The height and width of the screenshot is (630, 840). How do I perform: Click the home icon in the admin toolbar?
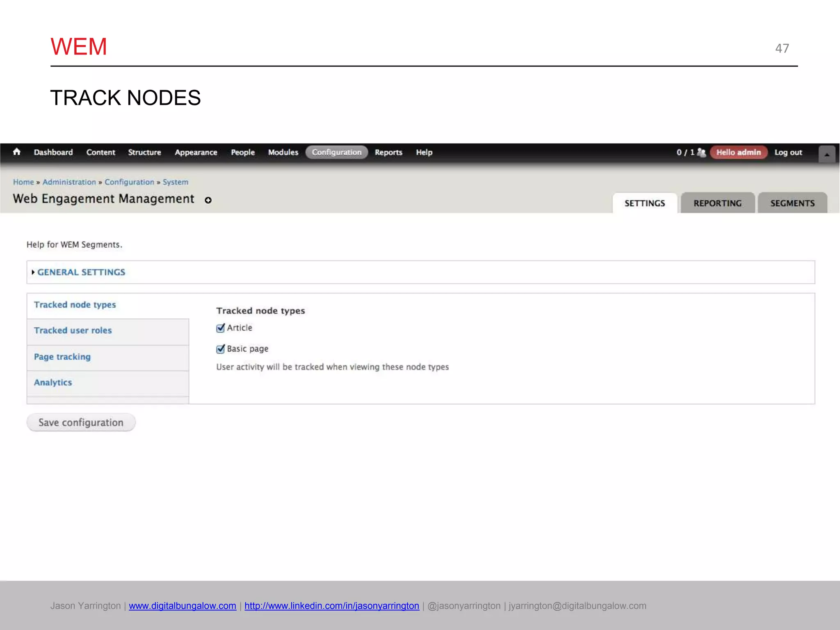point(16,152)
